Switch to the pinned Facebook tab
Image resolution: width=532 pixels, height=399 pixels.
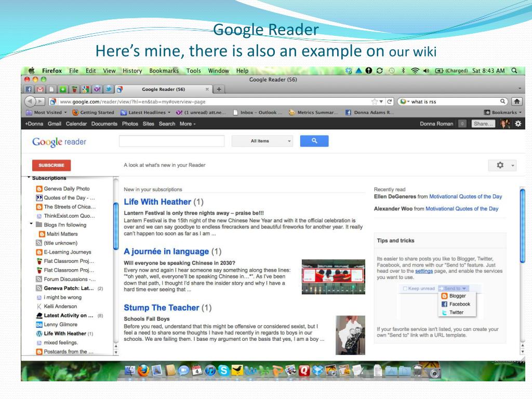29,89
